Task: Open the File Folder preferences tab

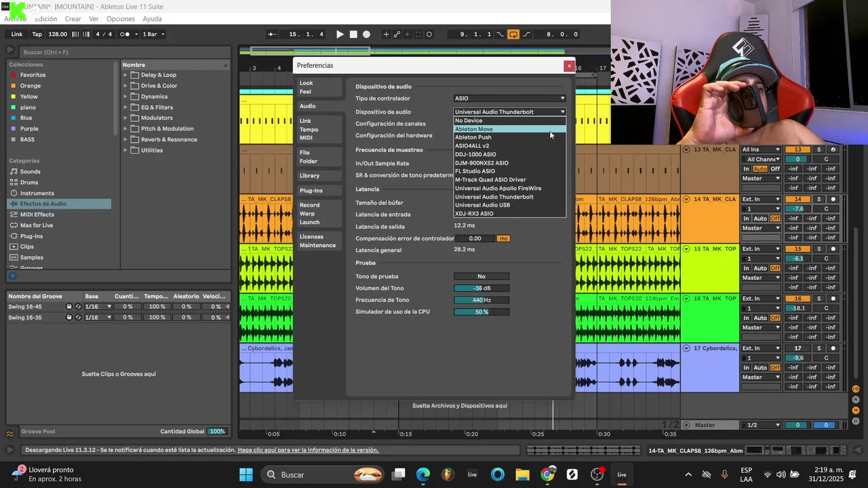Action: 319,157
